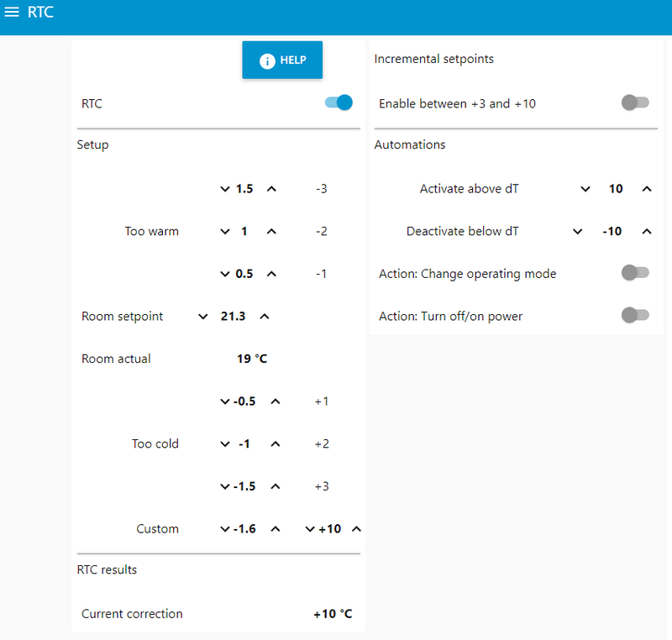
Task: Lower Activate above dT value
Action: (x=585, y=189)
